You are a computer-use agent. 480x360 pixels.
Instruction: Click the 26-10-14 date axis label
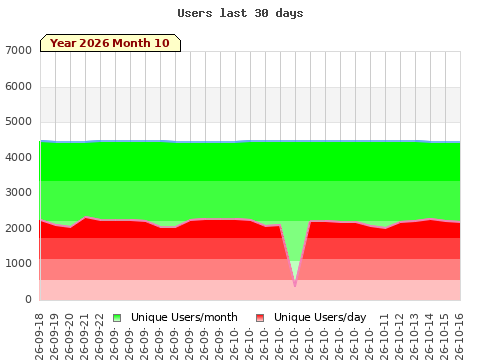click(x=429, y=337)
